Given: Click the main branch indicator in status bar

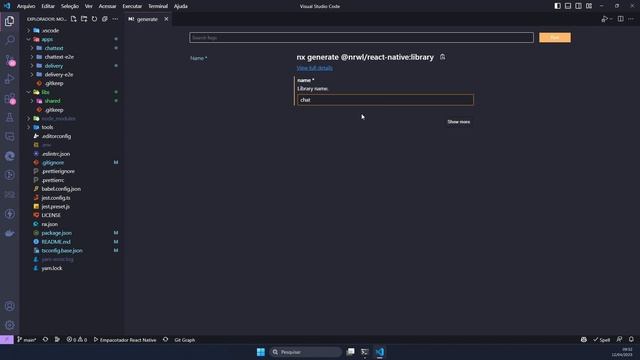Looking at the screenshot, I should [27, 340].
